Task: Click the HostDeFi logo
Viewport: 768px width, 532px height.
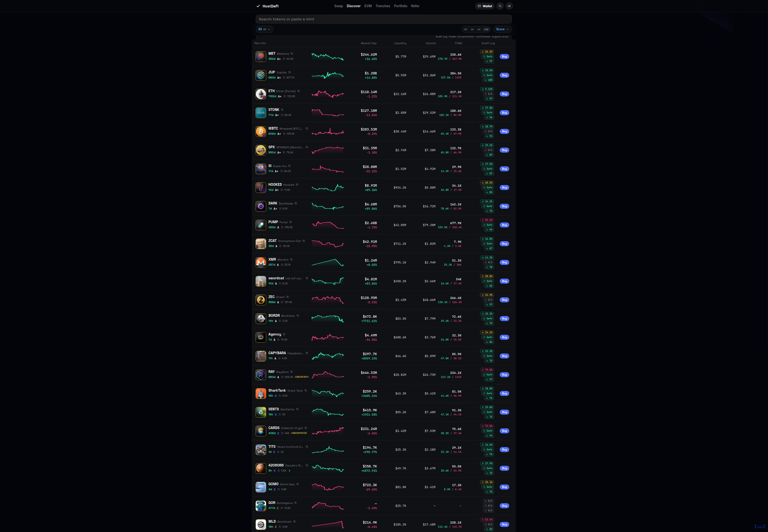Action: pos(267,6)
